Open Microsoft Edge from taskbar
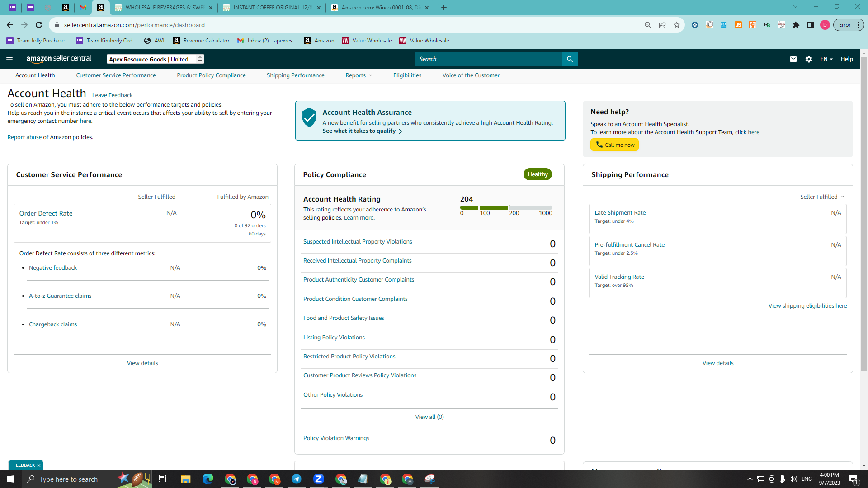 click(x=208, y=479)
